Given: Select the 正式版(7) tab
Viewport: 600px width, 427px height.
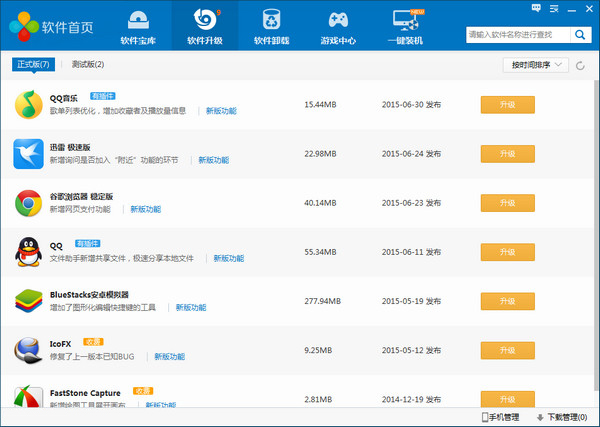Looking at the screenshot, I should click(x=32, y=65).
